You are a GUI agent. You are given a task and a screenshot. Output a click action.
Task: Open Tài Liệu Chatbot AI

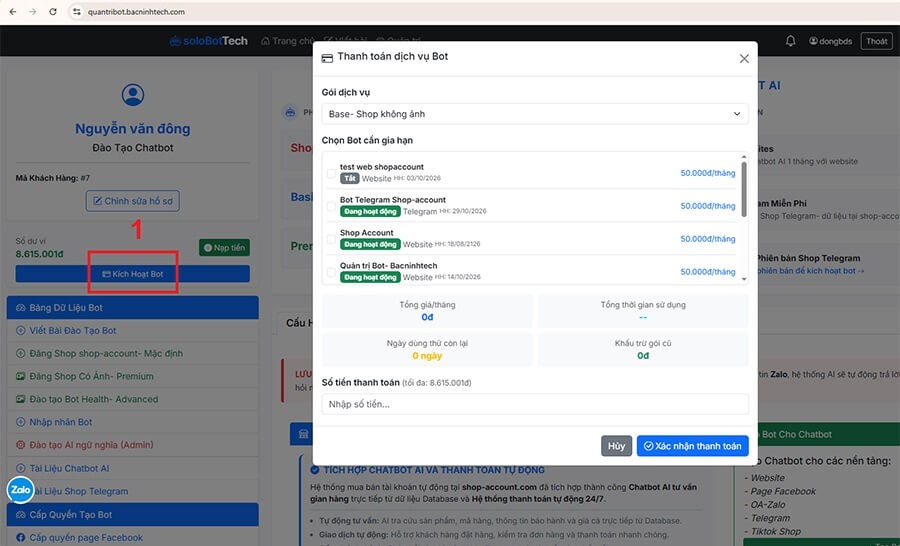(x=133, y=468)
